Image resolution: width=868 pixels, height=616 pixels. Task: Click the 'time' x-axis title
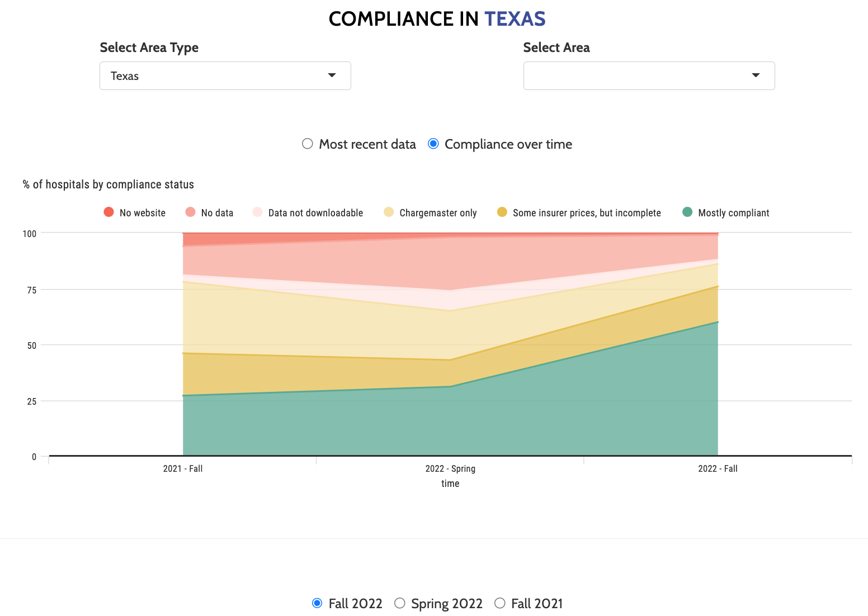pos(450,484)
